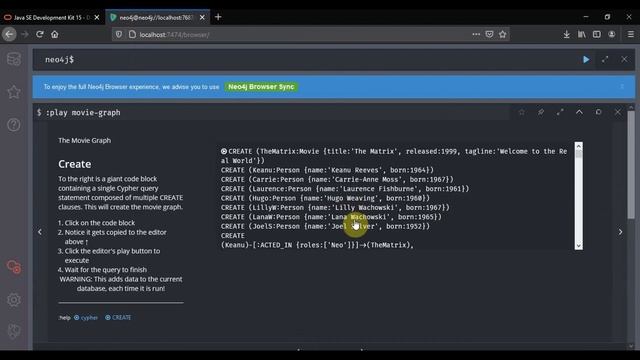Pin the movie-graph frame

(x=541, y=112)
